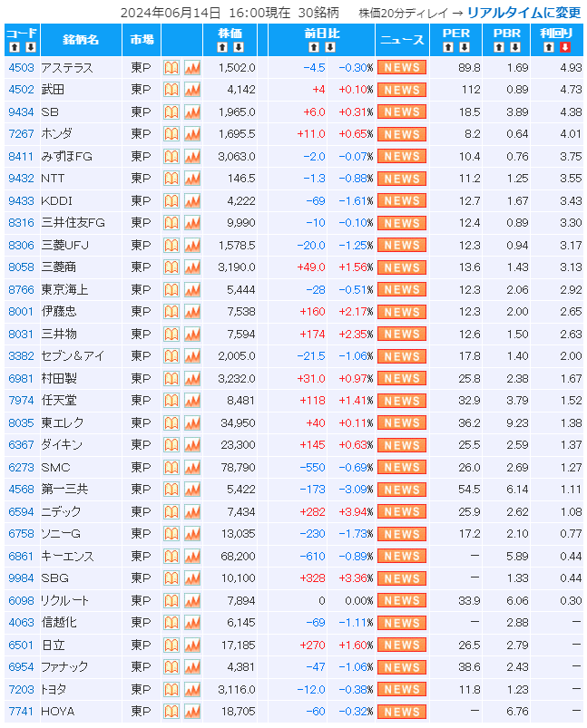Click the chart icon for 任天堂
The image size is (587, 728).
click(191, 401)
